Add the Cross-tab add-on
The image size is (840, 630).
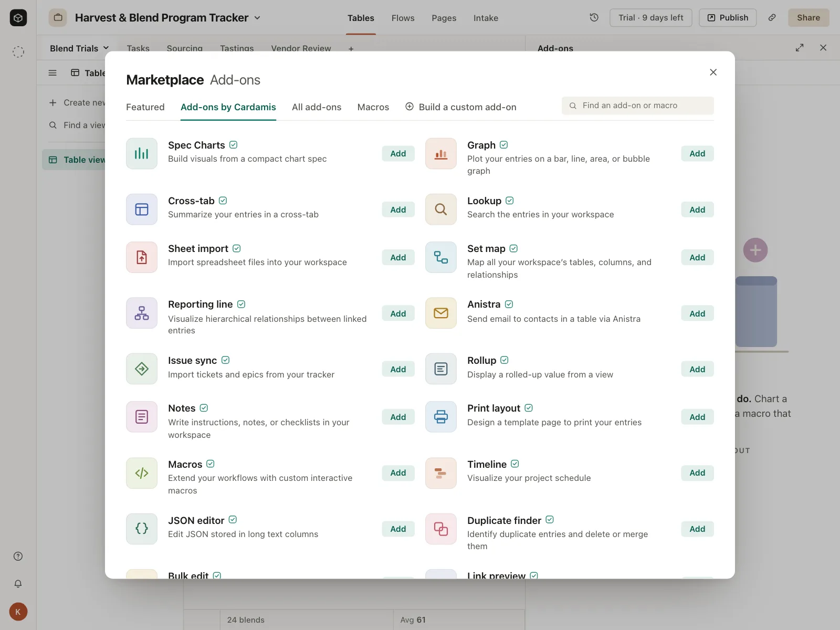[x=398, y=209]
